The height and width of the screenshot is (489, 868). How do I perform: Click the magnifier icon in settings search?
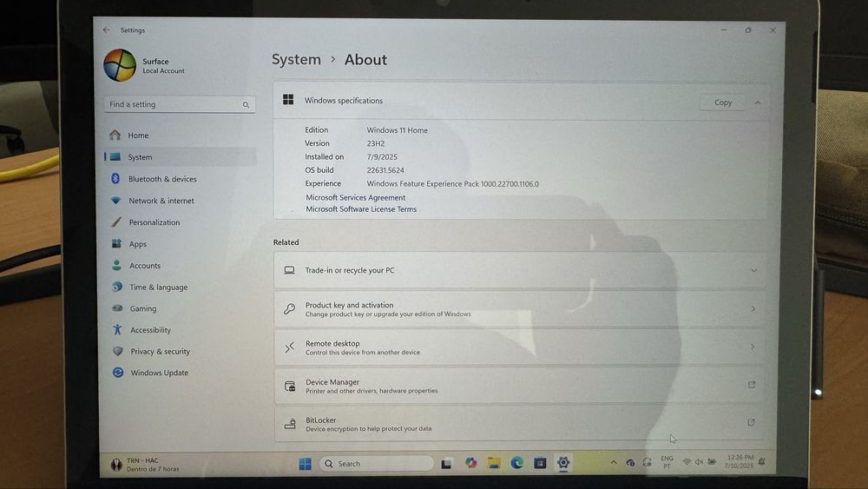coord(246,105)
